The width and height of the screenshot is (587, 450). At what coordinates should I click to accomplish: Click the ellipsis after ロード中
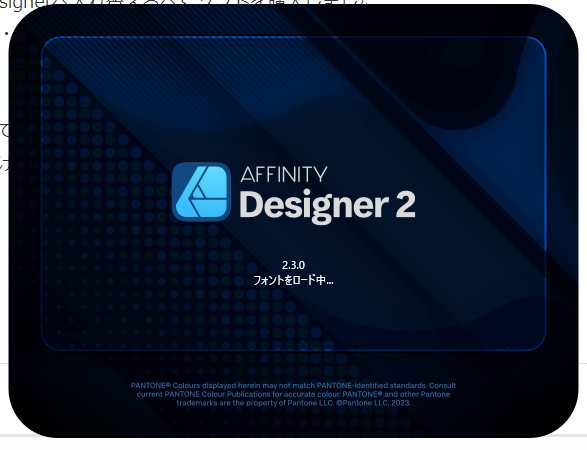329,283
